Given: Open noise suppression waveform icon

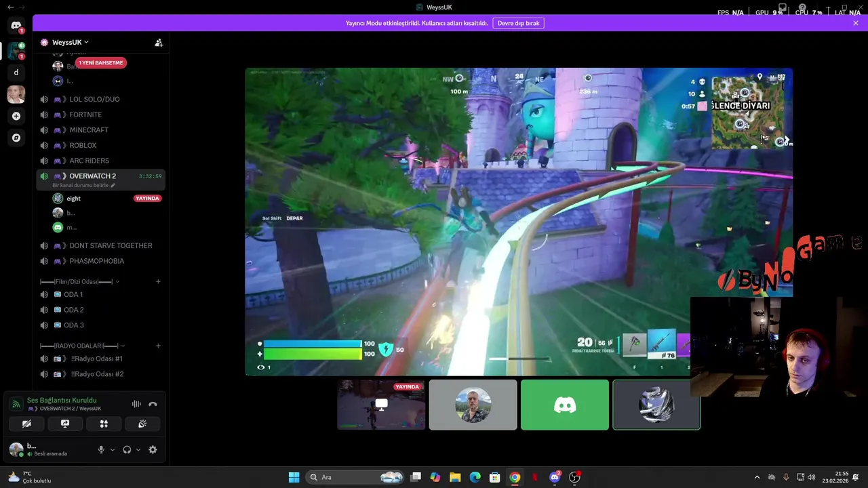Looking at the screenshot, I should [136, 404].
